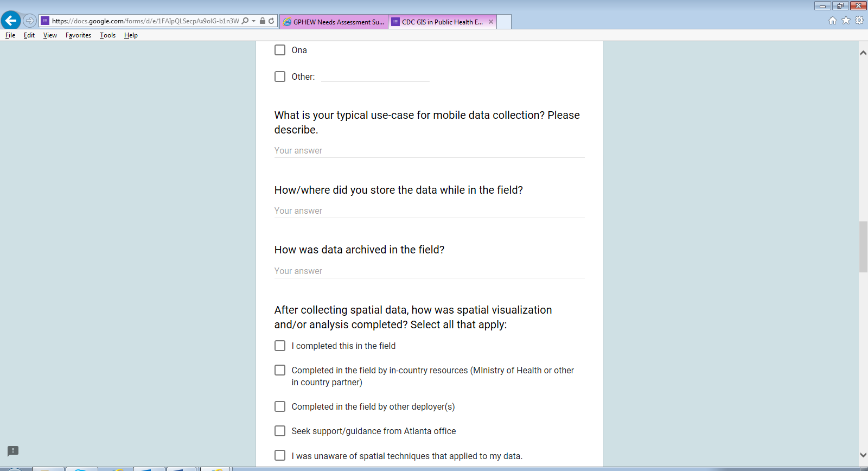
Task: Refresh the page with reload icon
Action: click(x=271, y=21)
